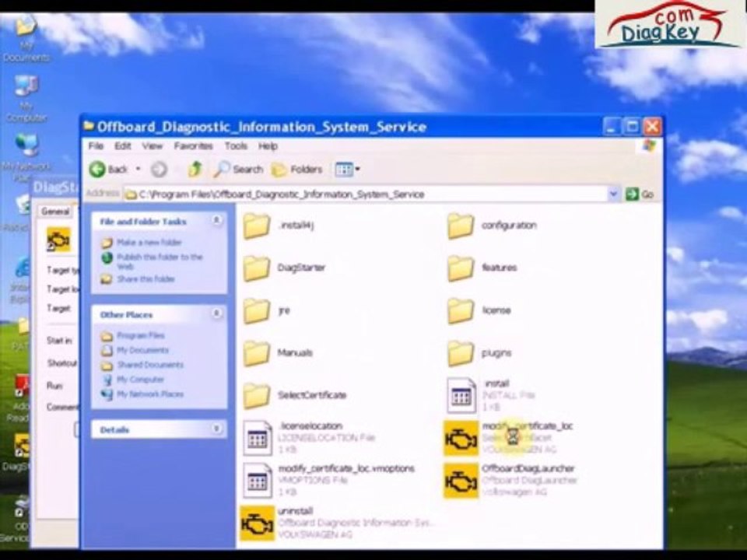
Task: Expand the Address bar dropdown arrow
Action: click(614, 194)
